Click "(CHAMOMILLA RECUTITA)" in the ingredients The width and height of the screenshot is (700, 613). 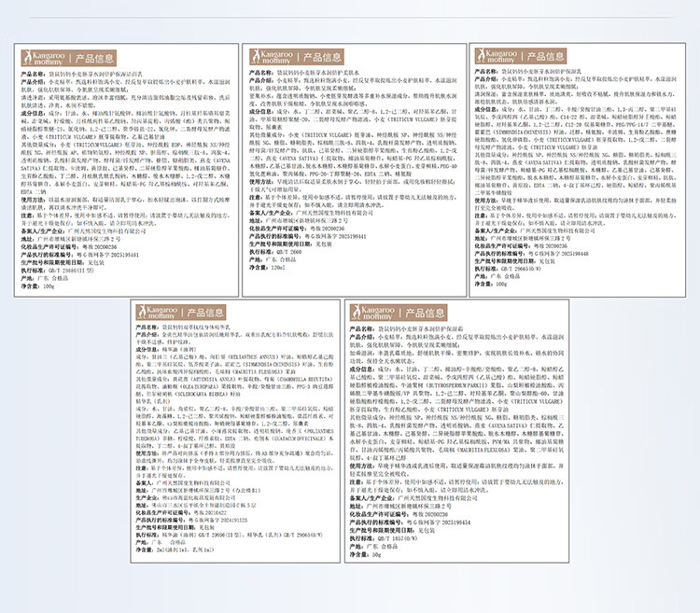(x=303, y=379)
